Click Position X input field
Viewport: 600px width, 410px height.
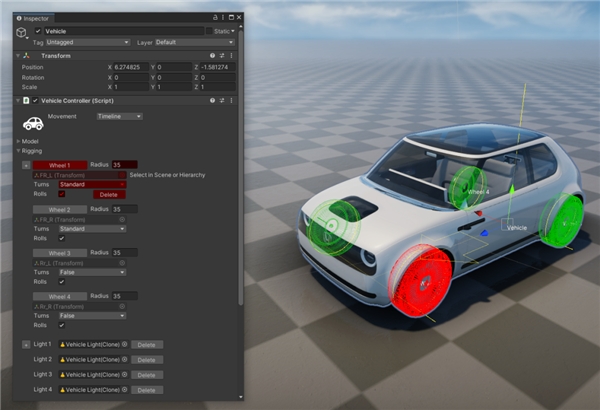coord(131,67)
